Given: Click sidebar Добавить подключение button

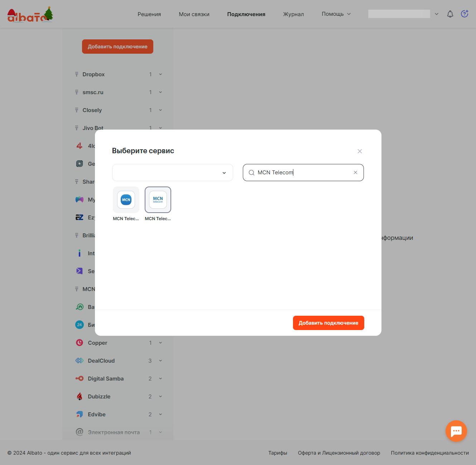Looking at the screenshot, I should click(x=117, y=47).
